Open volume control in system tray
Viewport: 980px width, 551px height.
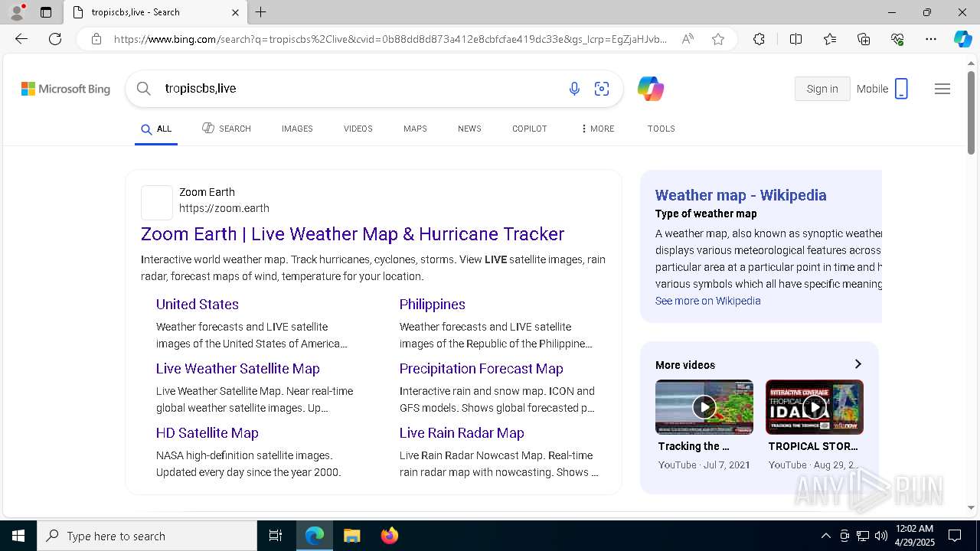[x=881, y=536]
